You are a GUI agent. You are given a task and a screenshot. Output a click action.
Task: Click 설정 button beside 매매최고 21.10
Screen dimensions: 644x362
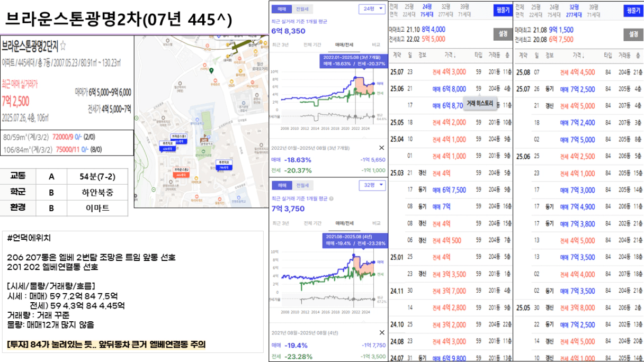pyautogui.click(x=502, y=34)
